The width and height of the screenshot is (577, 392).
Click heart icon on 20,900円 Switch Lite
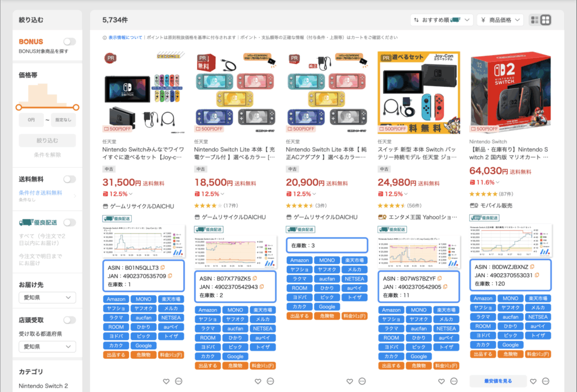[x=349, y=381]
